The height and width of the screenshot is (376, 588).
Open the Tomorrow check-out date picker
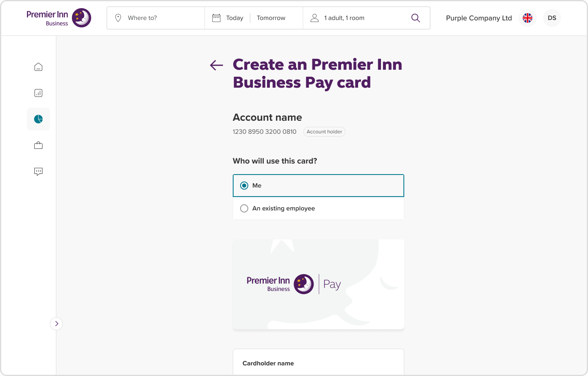pos(271,18)
